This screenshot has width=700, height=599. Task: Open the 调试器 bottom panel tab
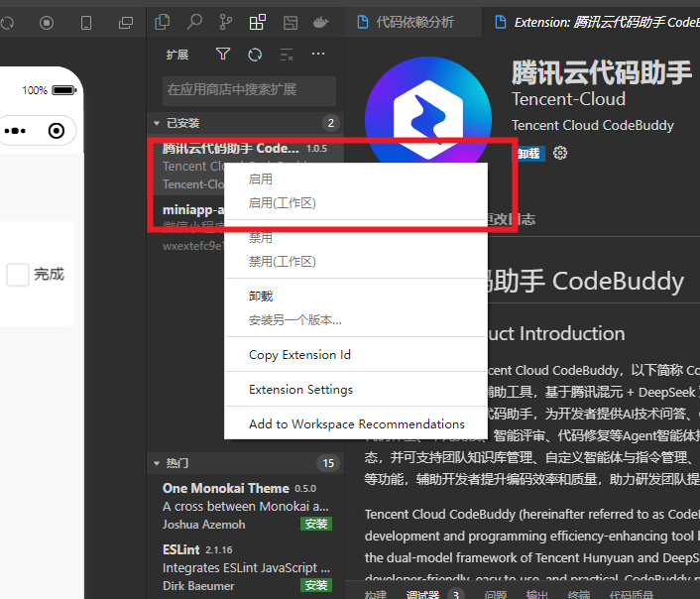422,594
